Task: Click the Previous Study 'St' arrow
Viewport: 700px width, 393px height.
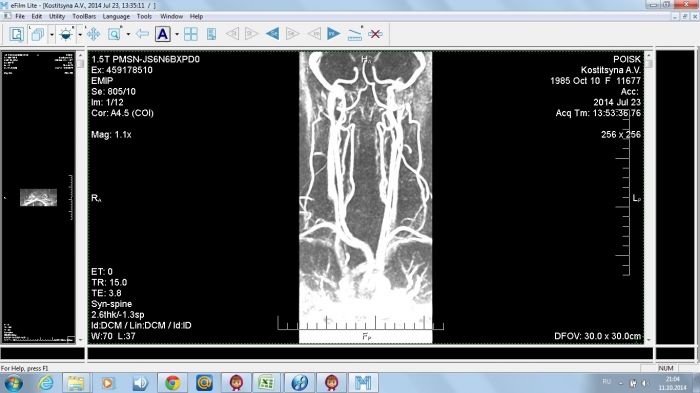Action: click(x=232, y=34)
